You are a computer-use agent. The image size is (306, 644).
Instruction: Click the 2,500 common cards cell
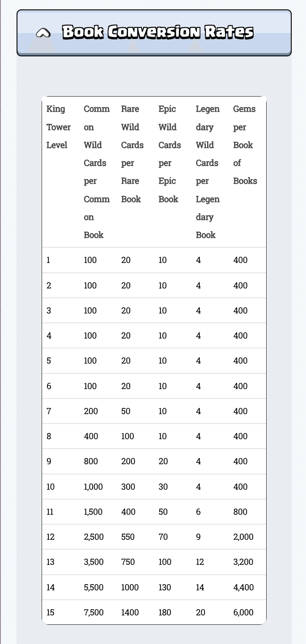coord(93,537)
